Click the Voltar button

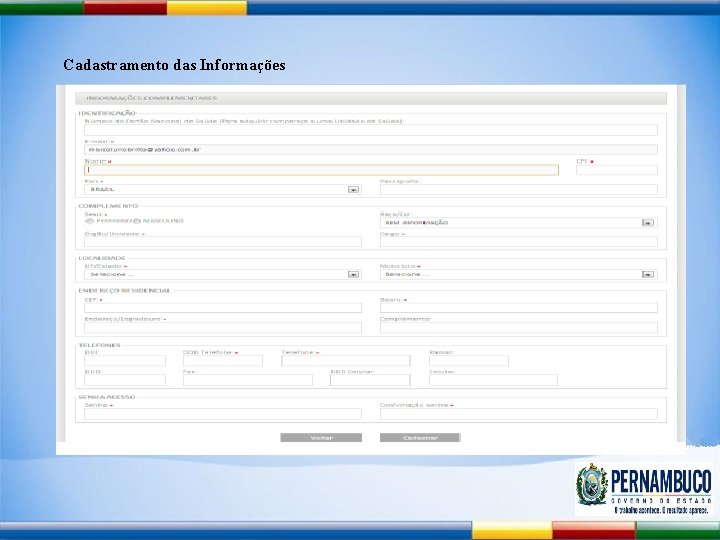321,438
